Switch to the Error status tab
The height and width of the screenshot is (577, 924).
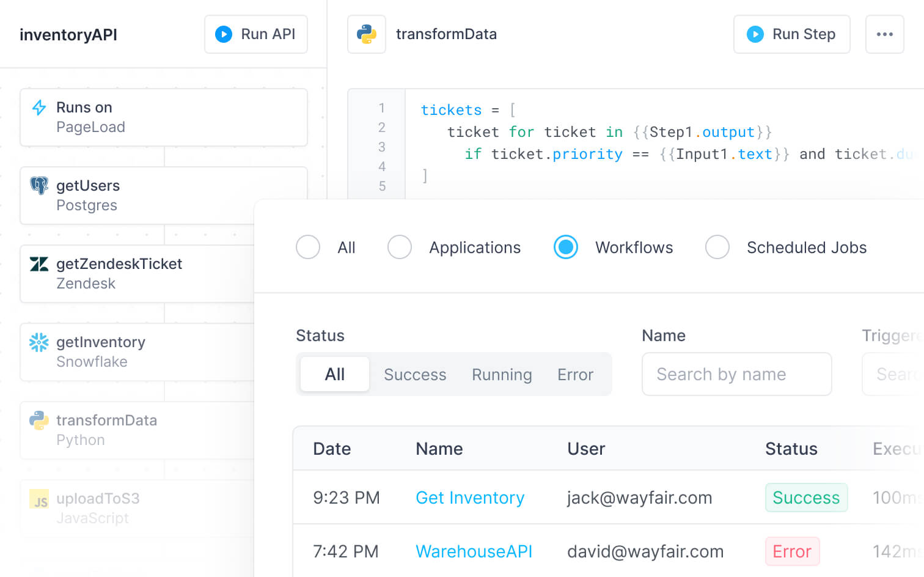click(x=575, y=374)
